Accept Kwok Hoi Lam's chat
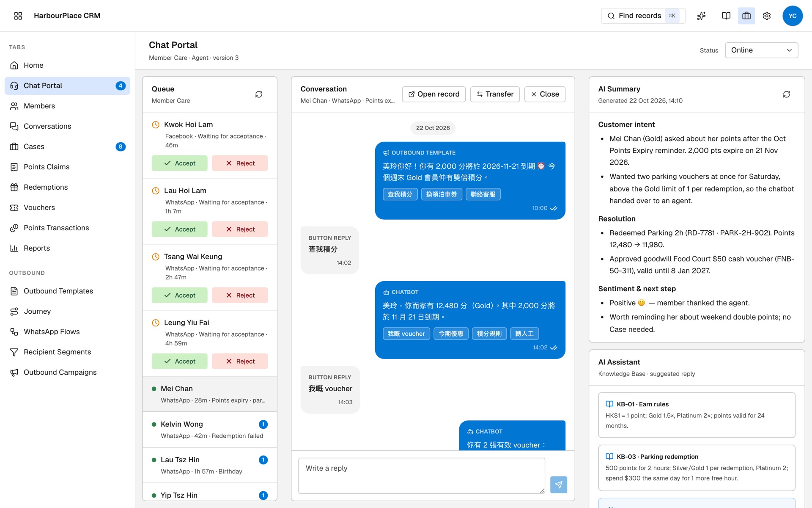 click(x=179, y=163)
